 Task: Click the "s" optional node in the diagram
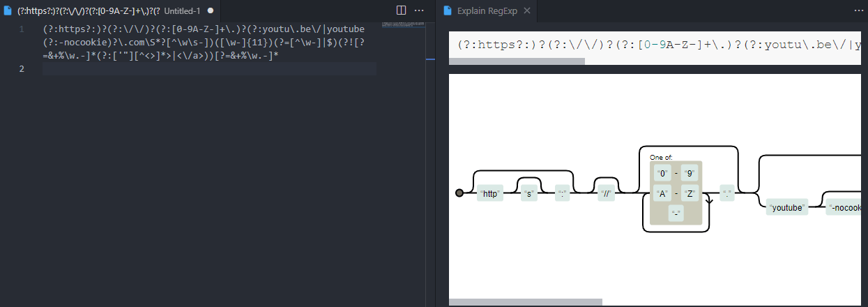529,194
